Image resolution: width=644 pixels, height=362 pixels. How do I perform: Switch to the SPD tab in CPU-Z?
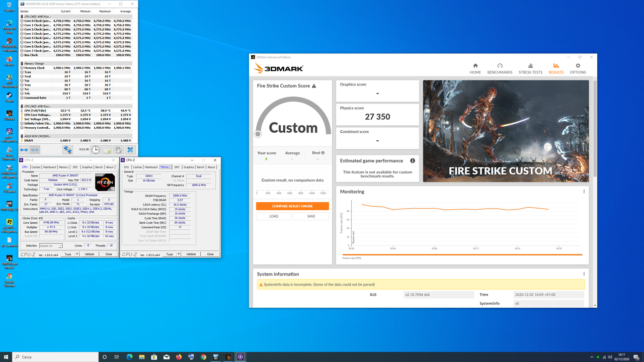click(75, 167)
